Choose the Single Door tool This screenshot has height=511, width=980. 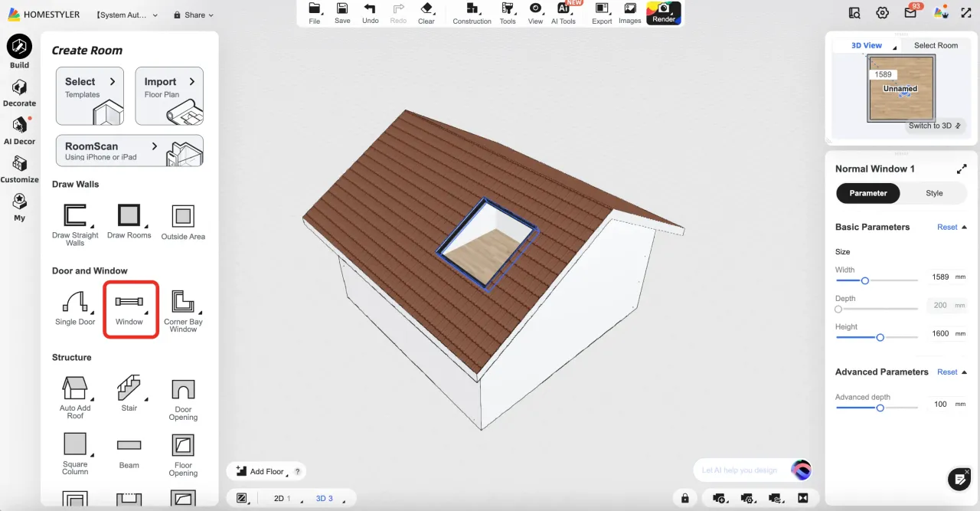[x=75, y=308]
